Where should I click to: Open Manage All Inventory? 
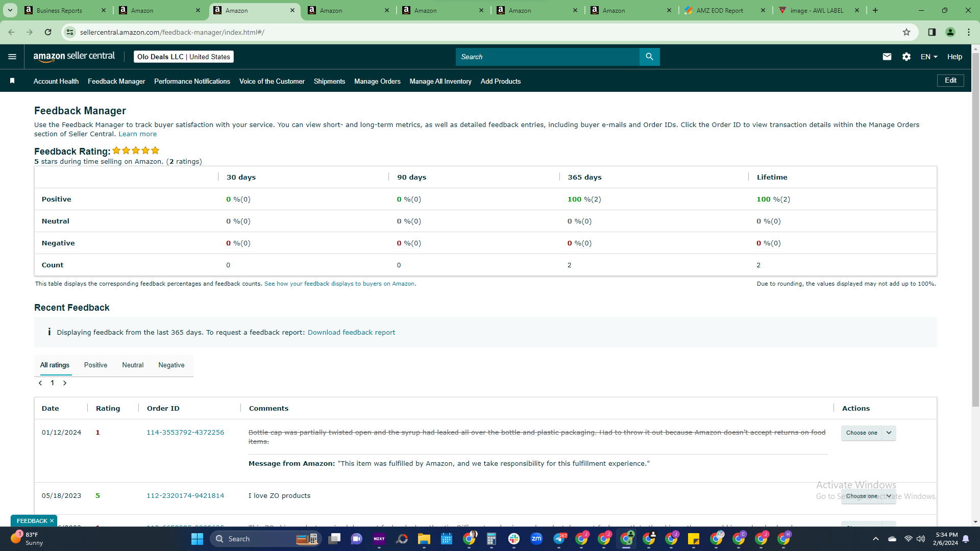(x=440, y=81)
